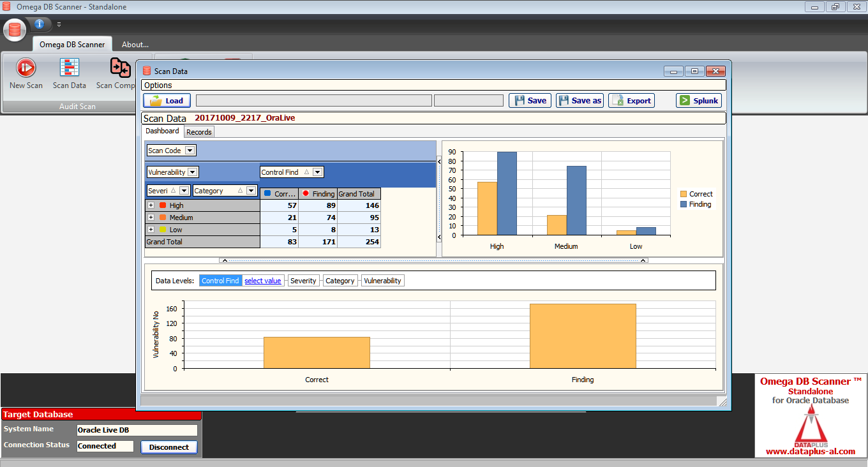Expand the High severity row

click(x=151, y=205)
